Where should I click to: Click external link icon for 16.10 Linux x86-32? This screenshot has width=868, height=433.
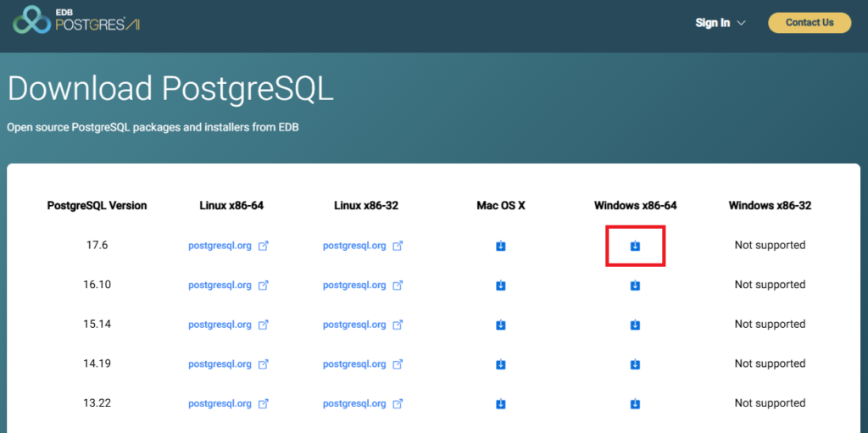coord(398,286)
